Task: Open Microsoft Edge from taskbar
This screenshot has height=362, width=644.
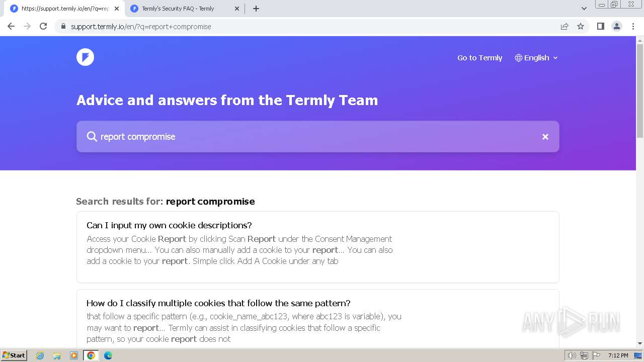Action: (108, 355)
